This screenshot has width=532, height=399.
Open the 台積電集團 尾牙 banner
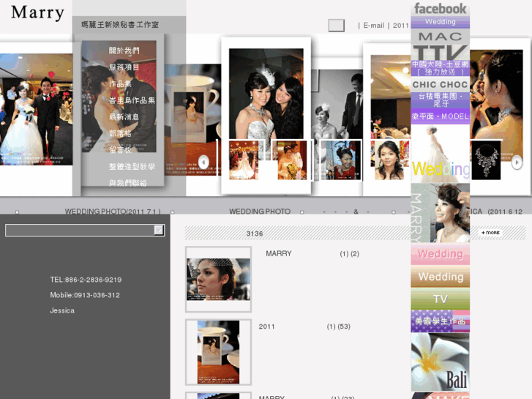tap(441, 100)
